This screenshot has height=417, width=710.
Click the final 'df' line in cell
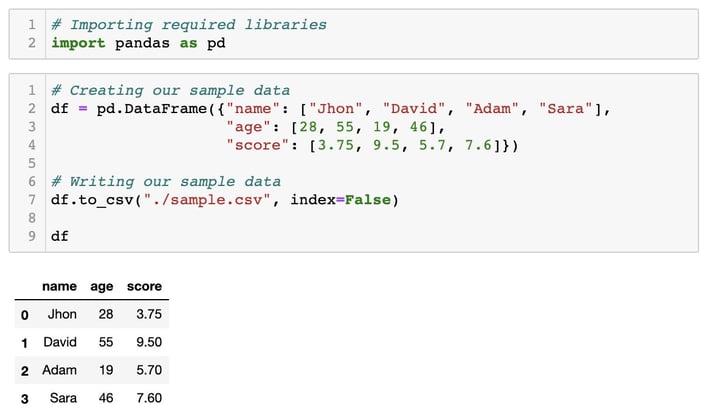point(60,236)
